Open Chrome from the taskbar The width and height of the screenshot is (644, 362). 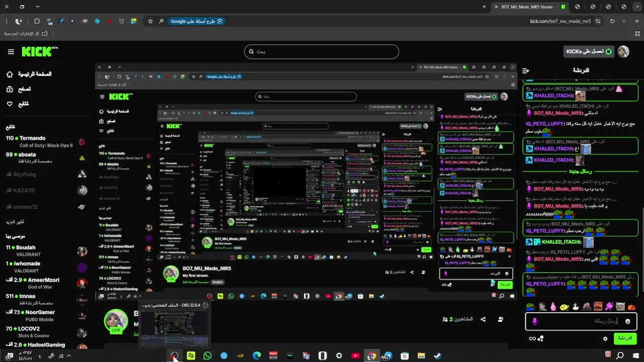(x=372, y=356)
